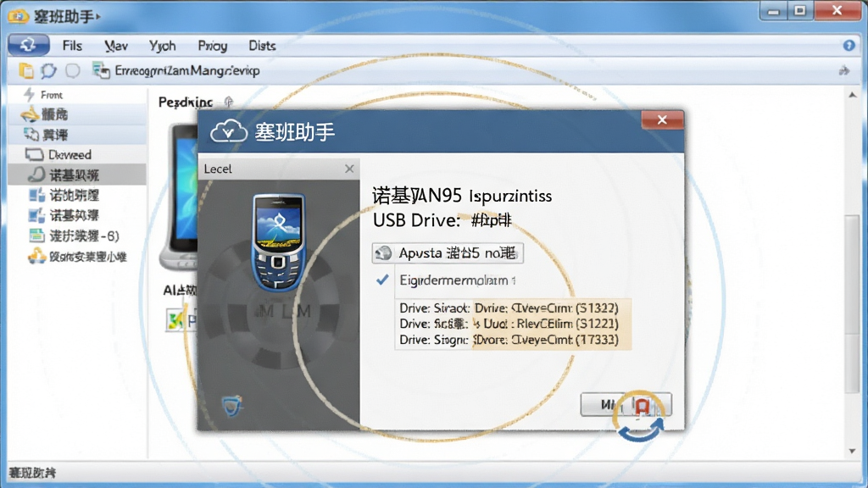Close the dialog with red X button
The height and width of the screenshot is (488, 868).
coord(662,120)
